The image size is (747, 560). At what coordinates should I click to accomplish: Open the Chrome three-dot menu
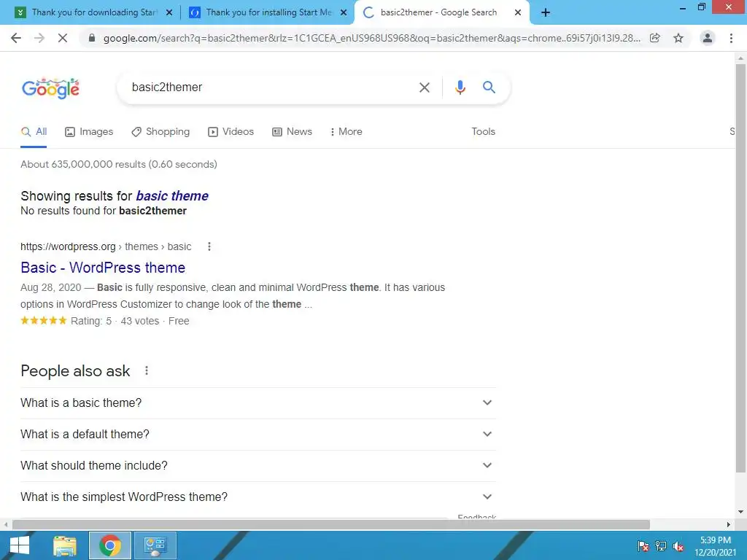[x=731, y=38]
